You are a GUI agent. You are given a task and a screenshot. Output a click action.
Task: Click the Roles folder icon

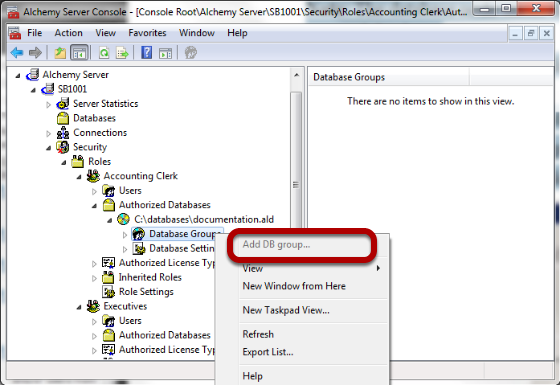pos(78,161)
